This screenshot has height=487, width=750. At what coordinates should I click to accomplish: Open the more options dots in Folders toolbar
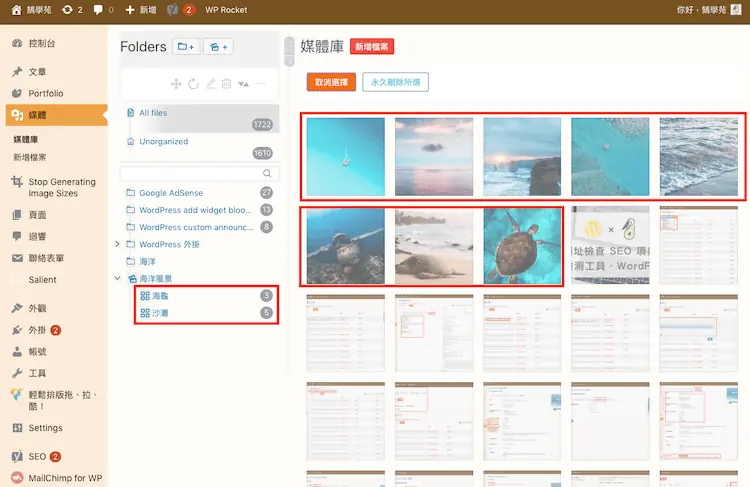[261, 84]
